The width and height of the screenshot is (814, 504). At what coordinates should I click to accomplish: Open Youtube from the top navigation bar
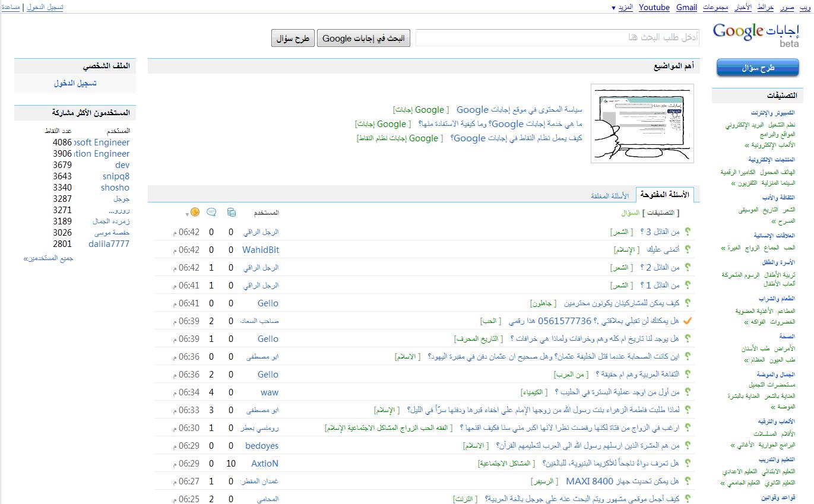click(x=654, y=7)
